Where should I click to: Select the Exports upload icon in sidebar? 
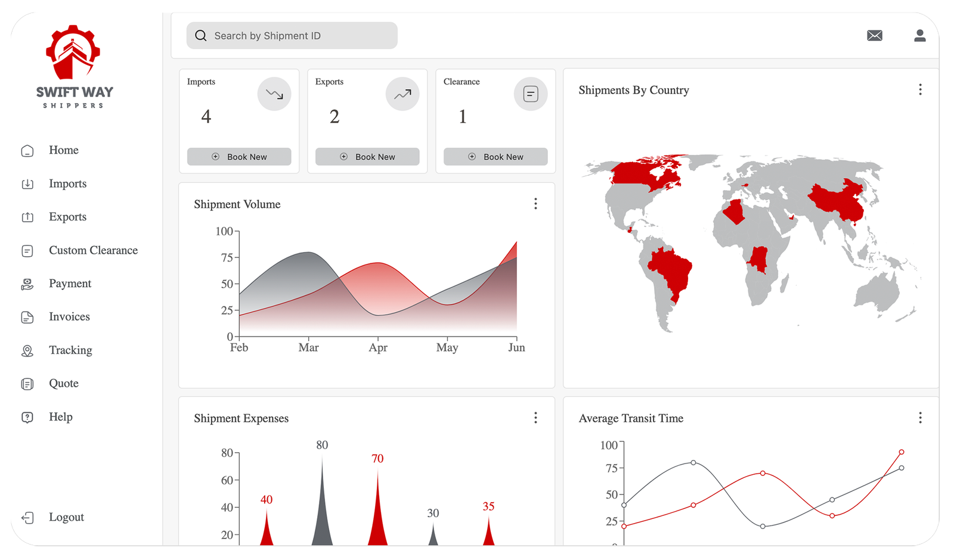point(27,217)
